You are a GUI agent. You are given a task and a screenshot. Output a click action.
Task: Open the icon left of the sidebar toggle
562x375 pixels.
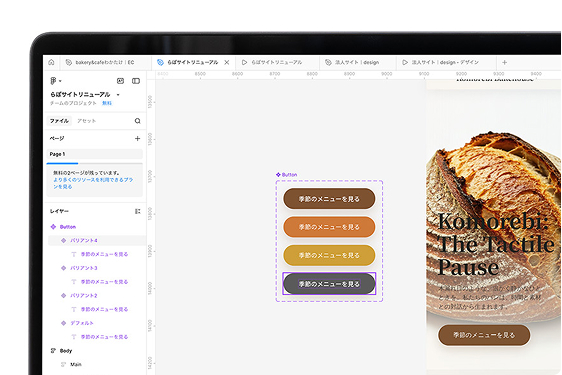point(120,81)
